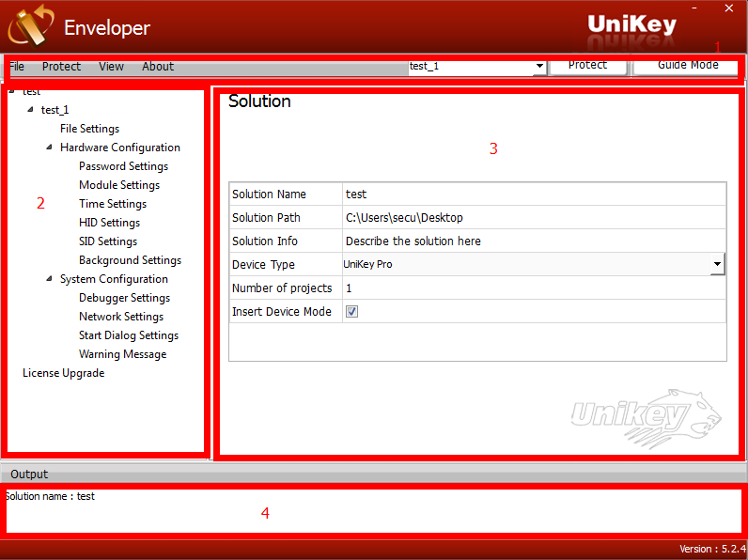Click the 'Solution' heading text
748x560 pixels.
point(259,101)
